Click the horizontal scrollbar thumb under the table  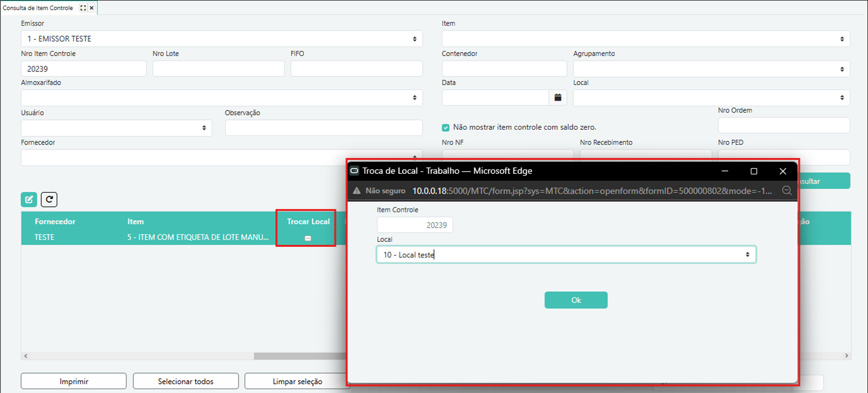300,356
